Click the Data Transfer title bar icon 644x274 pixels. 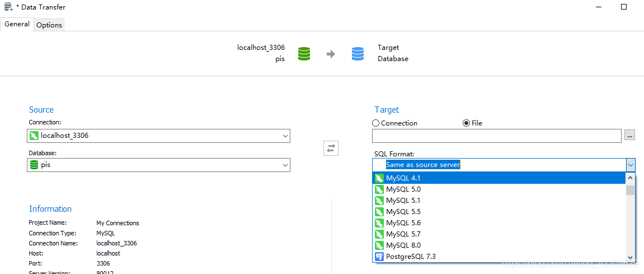8,7
